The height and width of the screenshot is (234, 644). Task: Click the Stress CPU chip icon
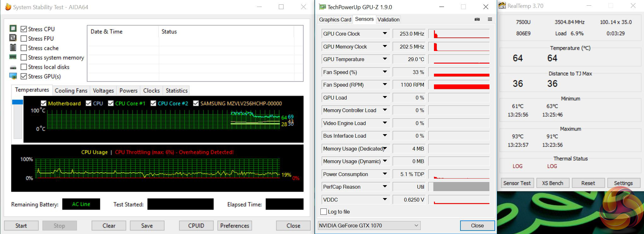pos(13,29)
